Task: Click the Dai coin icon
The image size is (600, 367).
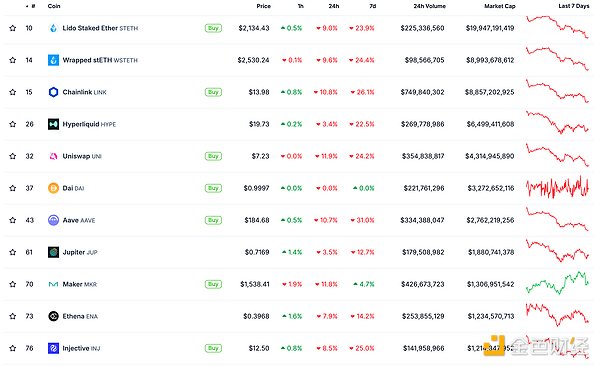Action: point(53,188)
